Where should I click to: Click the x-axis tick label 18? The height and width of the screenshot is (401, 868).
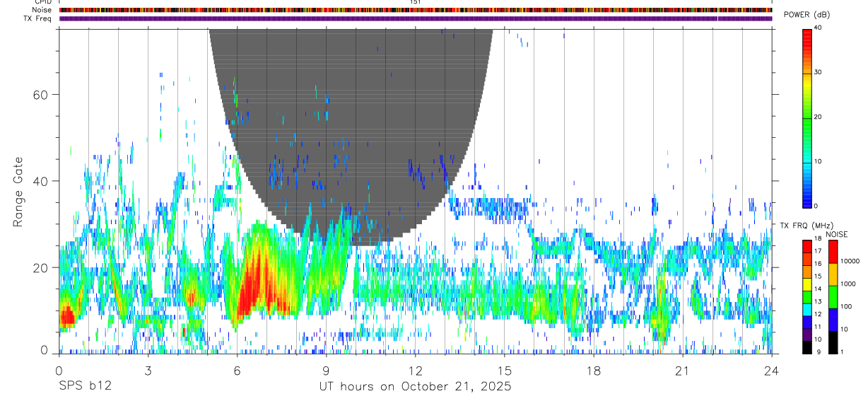[594, 371]
